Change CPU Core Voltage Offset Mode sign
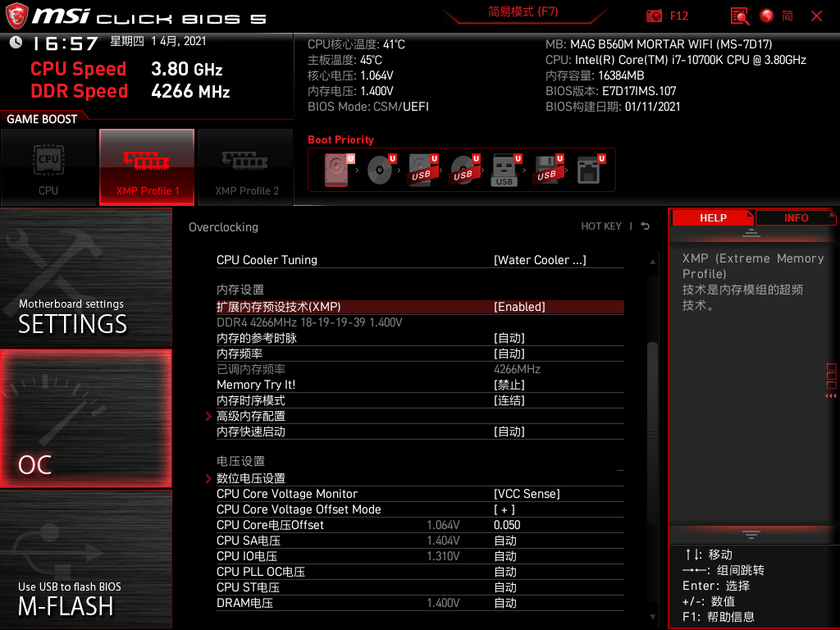The width and height of the screenshot is (840, 630). (x=504, y=509)
